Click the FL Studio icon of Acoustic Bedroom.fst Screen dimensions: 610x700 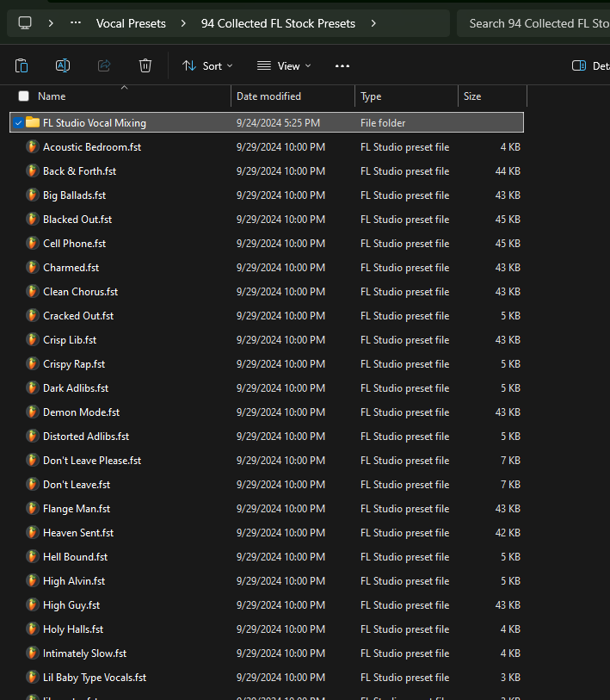[x=33, y=147]
